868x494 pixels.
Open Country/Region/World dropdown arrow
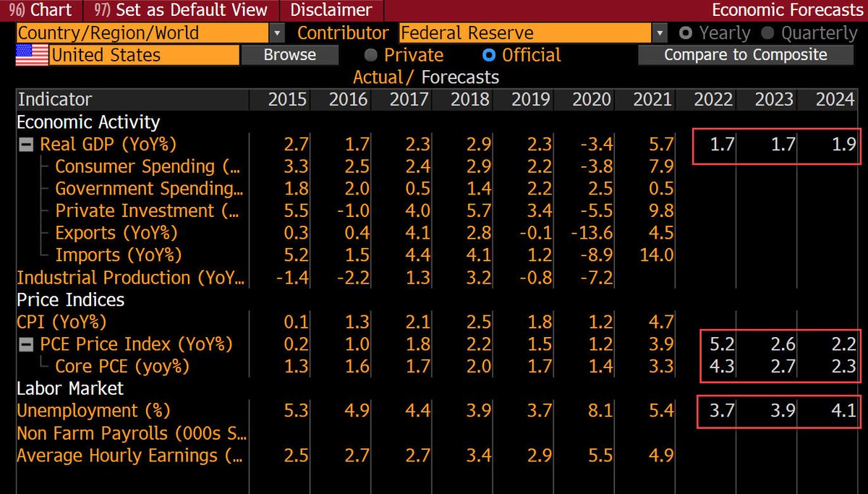tap(277, 33)
